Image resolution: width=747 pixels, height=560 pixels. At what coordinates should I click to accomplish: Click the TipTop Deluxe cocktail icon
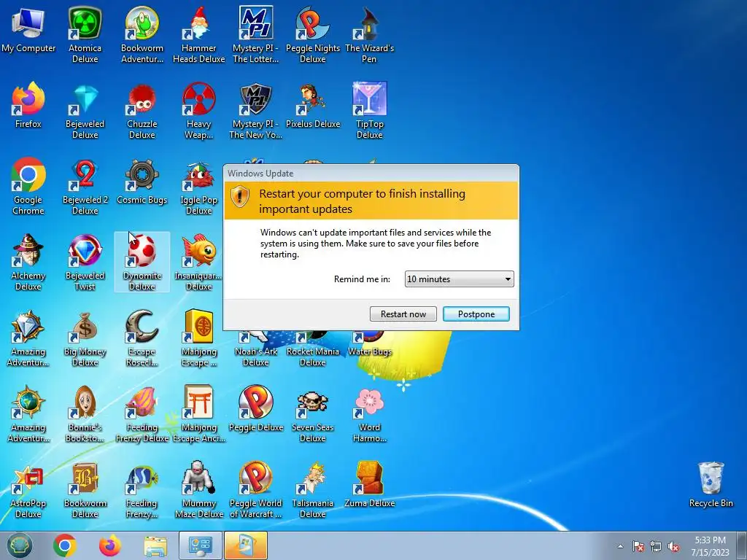369,111
